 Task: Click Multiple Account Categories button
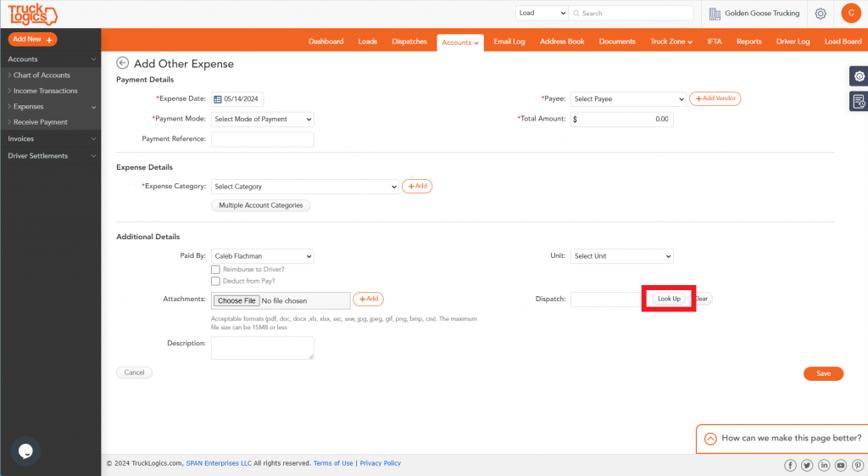[261, 205]
